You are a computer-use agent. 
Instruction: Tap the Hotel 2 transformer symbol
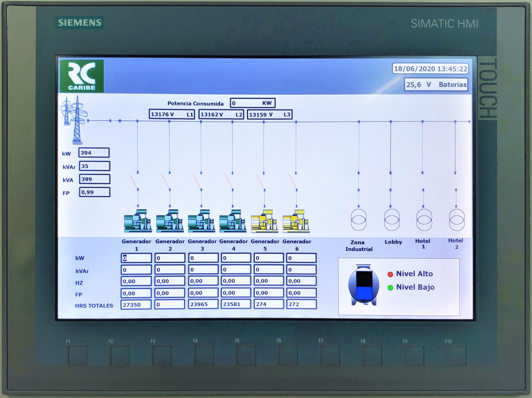[457, 220]
